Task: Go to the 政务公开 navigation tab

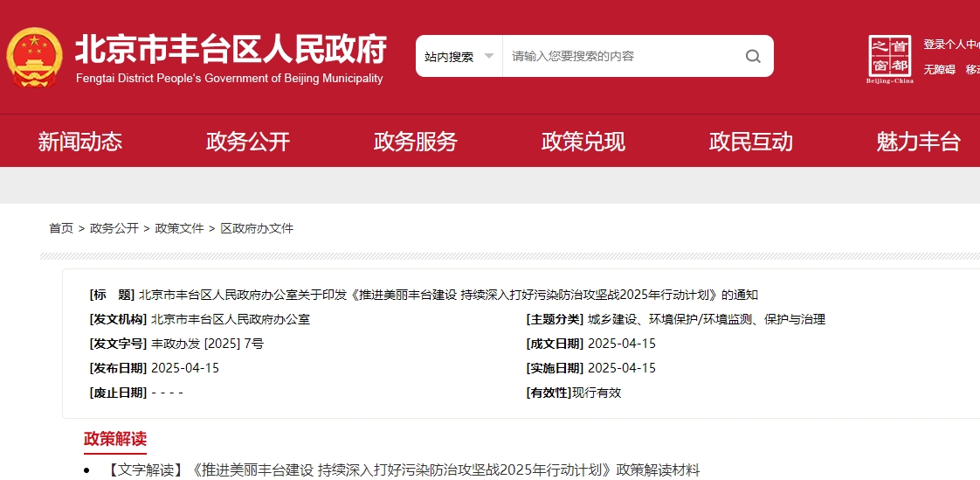Action: (x=248, y=142)
